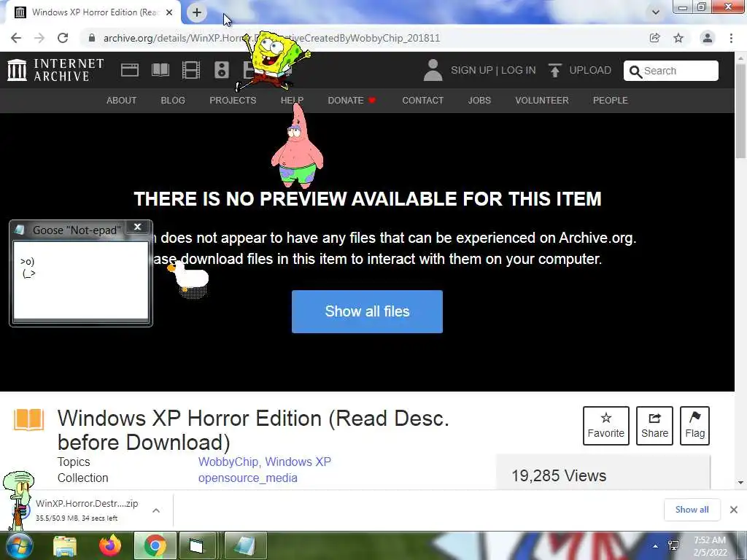Open the Audio speaker icon

222,71
